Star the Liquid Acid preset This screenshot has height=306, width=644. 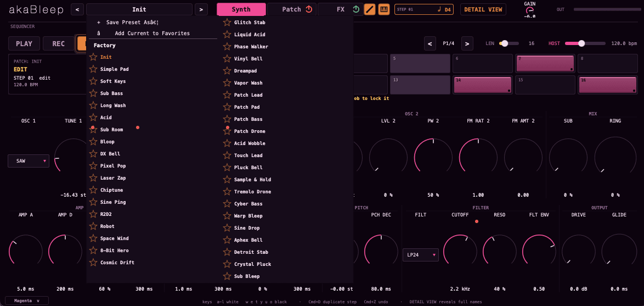227,35
